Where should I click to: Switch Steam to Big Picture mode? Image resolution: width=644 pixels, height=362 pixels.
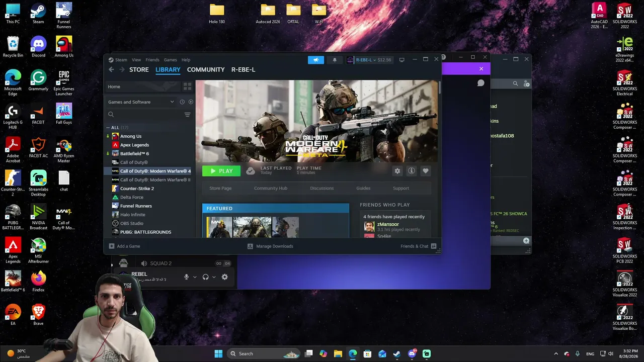401,60
